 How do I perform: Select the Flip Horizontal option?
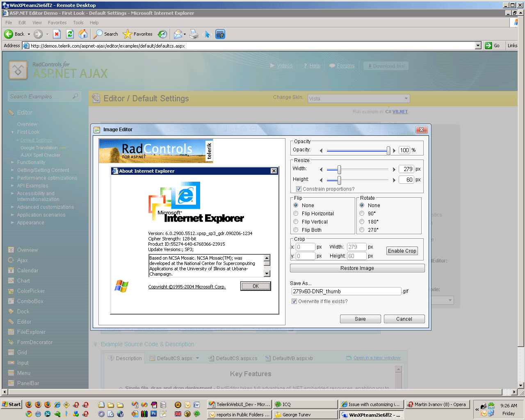pyautogui.click(x=296, y=213)
